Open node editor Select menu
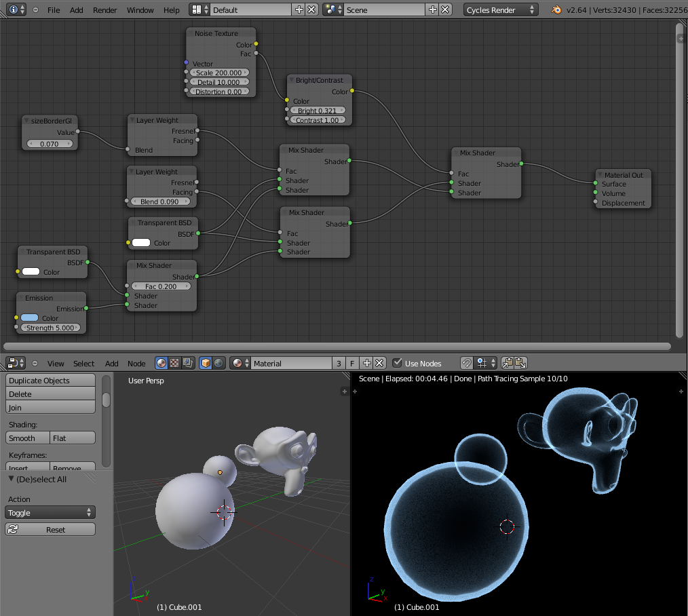 84,363
